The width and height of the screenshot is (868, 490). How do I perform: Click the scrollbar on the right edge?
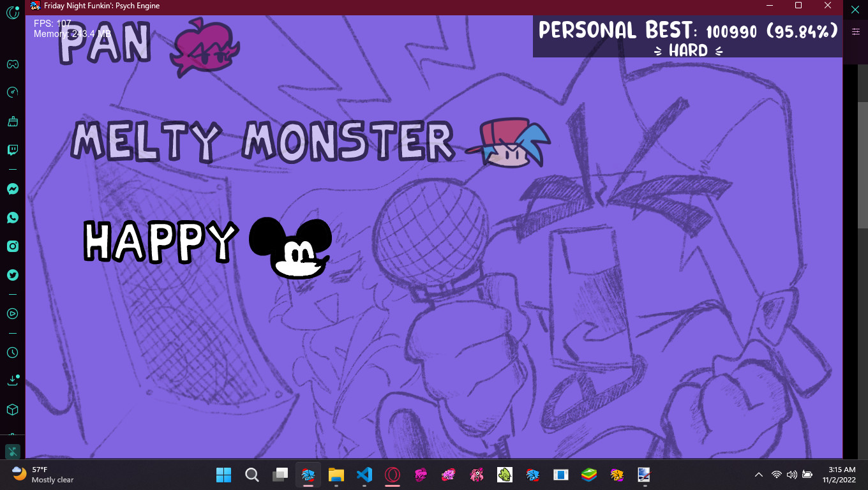click(863, 165)
